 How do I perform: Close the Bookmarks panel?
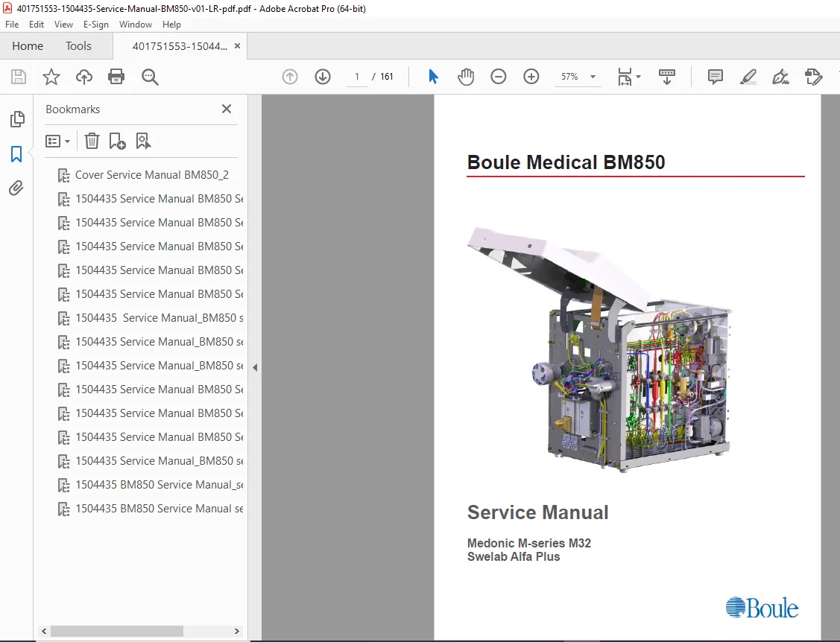click(x=227, y=109)
